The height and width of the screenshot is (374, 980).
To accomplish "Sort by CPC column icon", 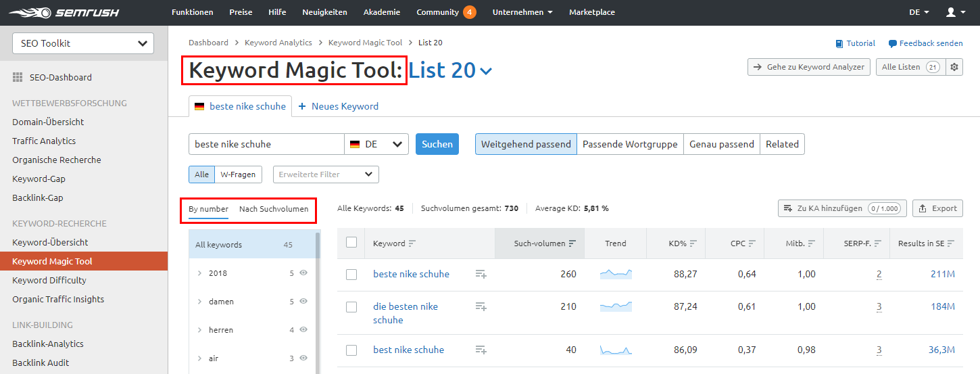I will point(752,243).
